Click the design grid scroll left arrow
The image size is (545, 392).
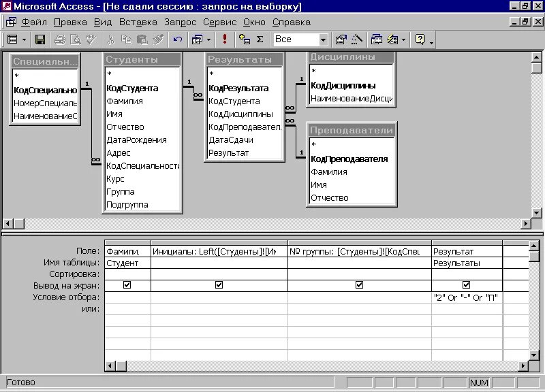(110, 365)
